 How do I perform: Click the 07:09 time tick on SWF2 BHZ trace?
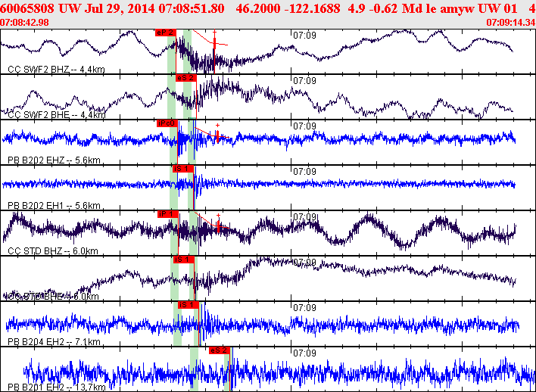[x=304, y=36]
